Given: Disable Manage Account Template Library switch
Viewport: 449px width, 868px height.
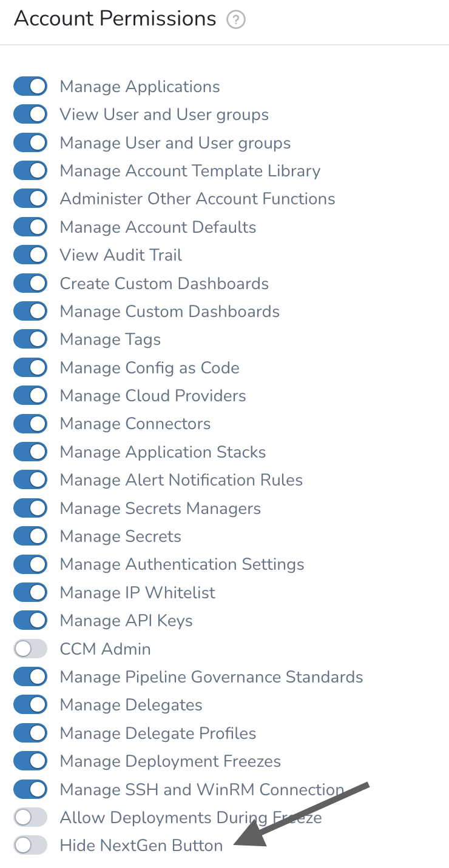Looking at the screenshot, I should [30, 170].
